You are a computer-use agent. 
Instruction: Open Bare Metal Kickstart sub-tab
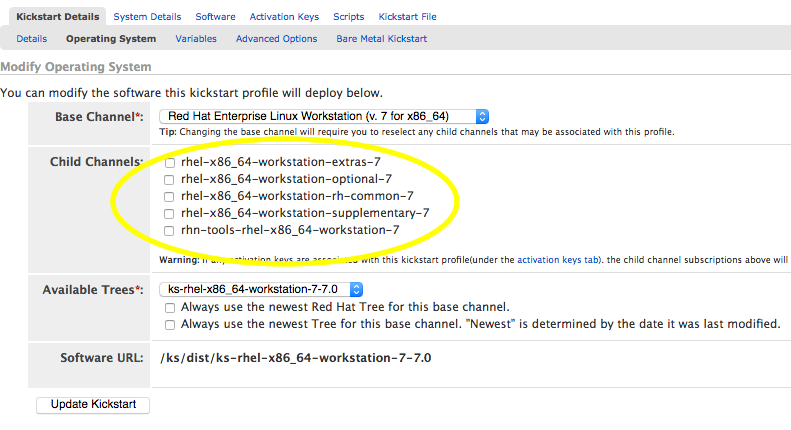click(381, 39)
